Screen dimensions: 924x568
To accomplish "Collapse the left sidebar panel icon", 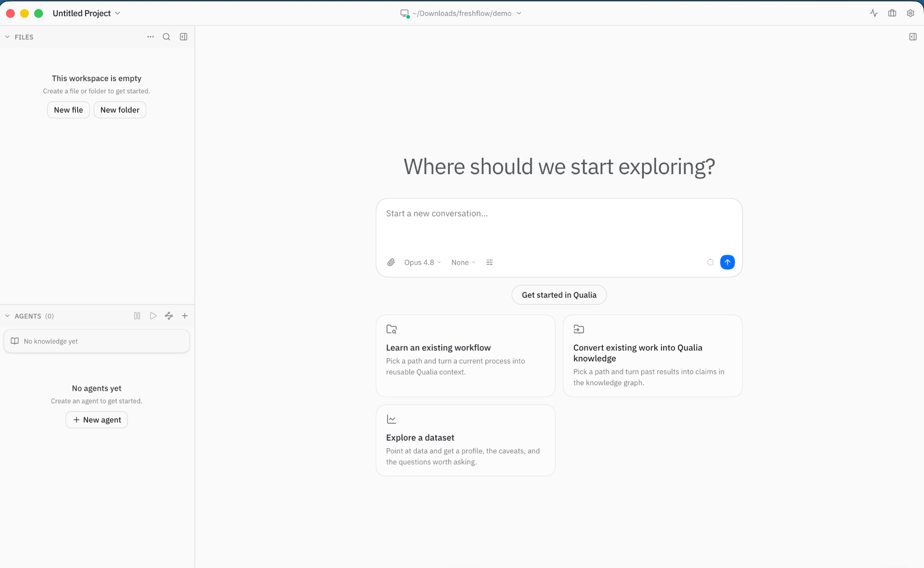I will (x=184, y=37).
